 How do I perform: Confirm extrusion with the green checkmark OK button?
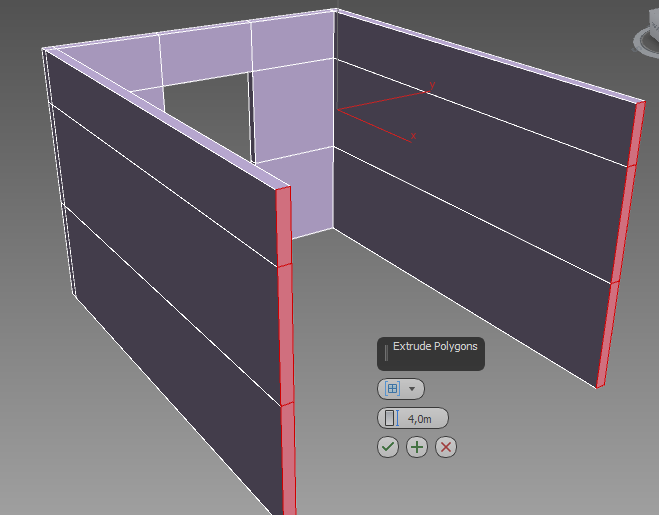click(388, 446)
